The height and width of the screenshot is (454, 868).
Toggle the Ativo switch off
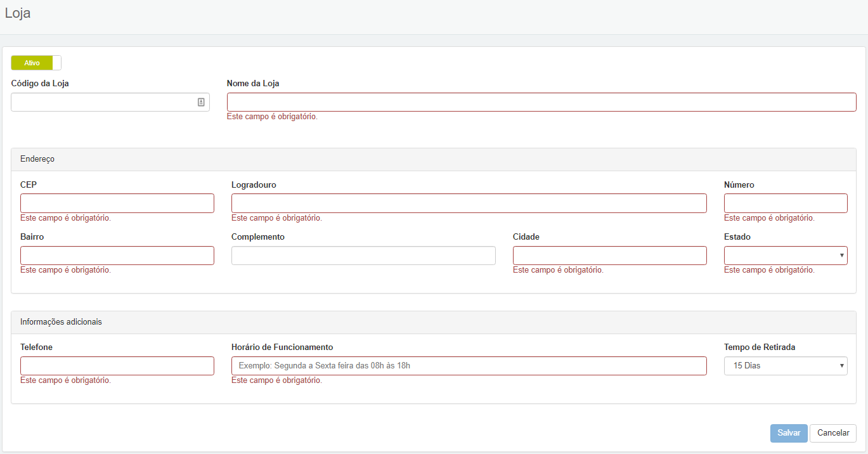(36, 63)
